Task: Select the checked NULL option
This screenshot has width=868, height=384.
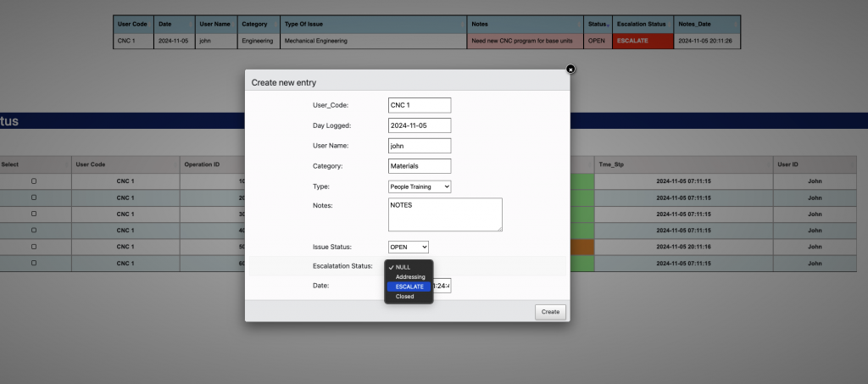Action: [403, 267]
